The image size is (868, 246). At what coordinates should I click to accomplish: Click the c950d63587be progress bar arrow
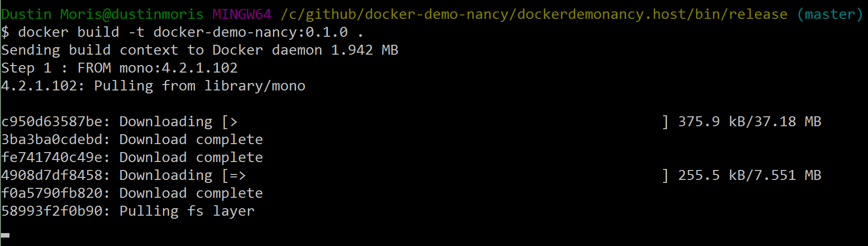tap(234, 122)
